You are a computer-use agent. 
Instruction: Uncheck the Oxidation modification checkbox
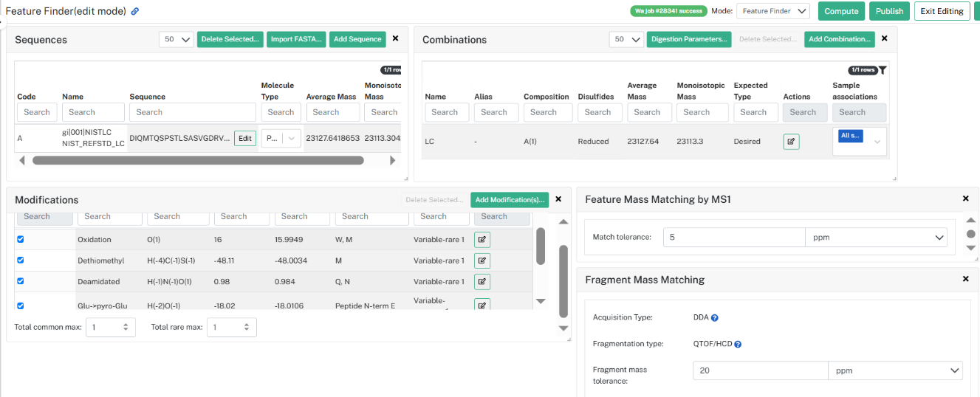tap(21, 239)
